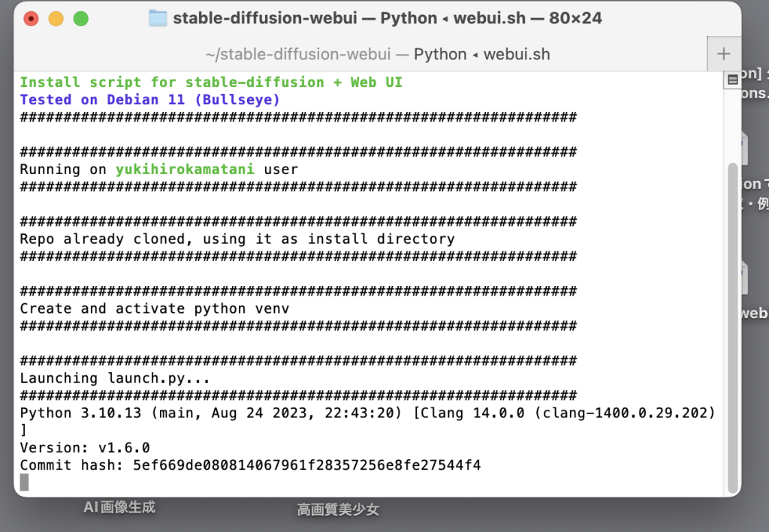The height and width of the screenshot is (532, 769).
Task: Click the folder proxy icon in title bar
Action: [x=158, y=19]
